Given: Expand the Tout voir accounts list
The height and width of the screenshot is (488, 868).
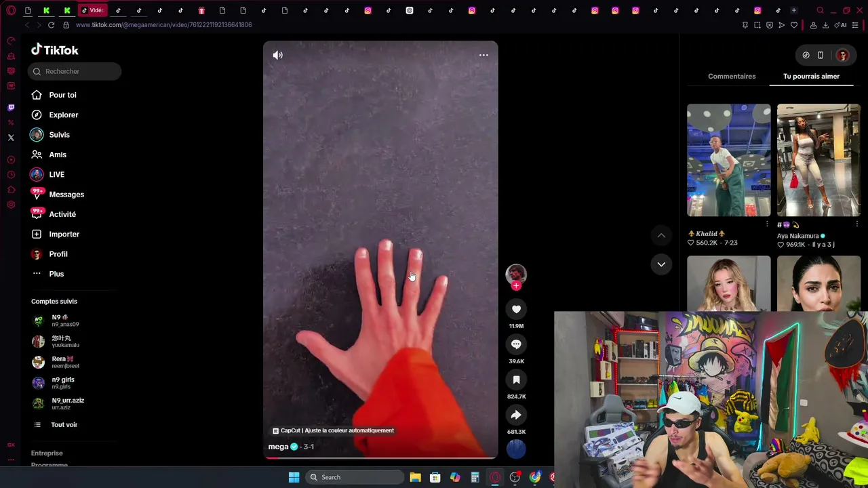Looking at the screenshot, I should coord(54,425).
